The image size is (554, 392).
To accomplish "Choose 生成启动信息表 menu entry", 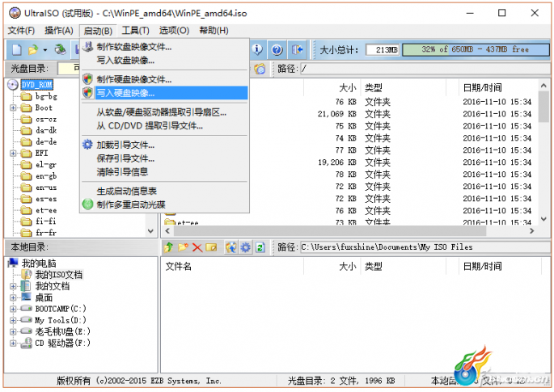I will (165, 192).
